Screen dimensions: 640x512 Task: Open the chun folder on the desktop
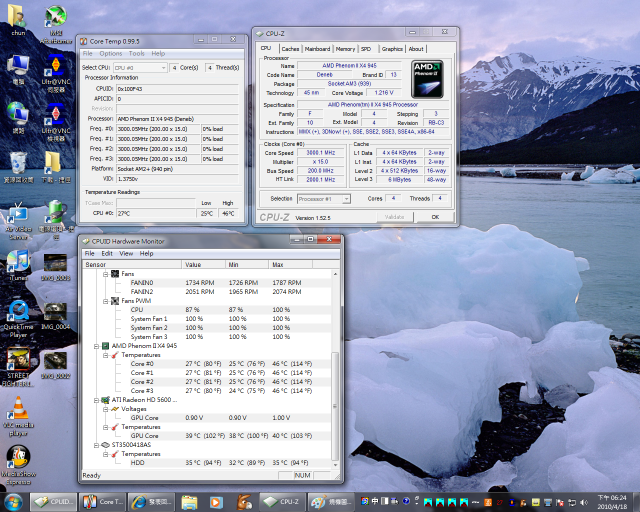(x=17, y=20)
